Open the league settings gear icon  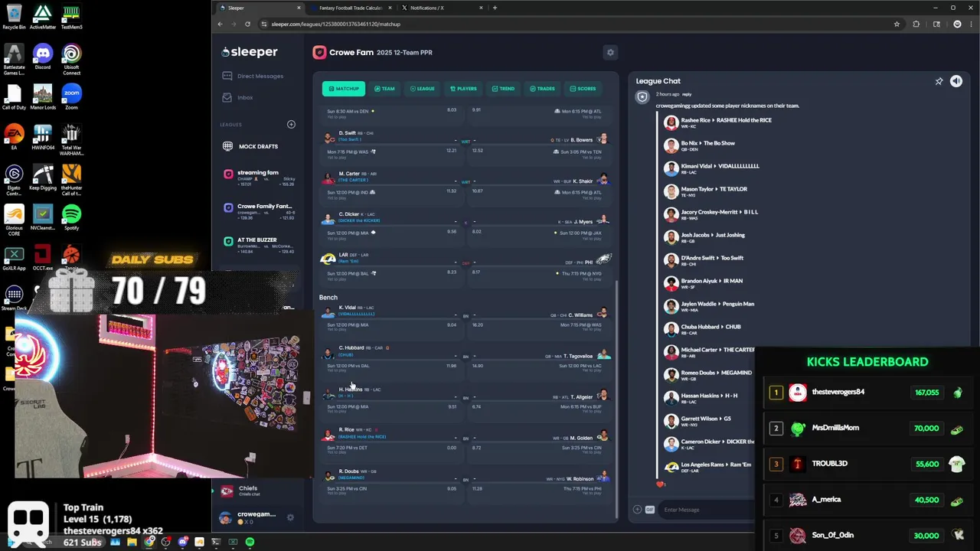coord(610,52)
